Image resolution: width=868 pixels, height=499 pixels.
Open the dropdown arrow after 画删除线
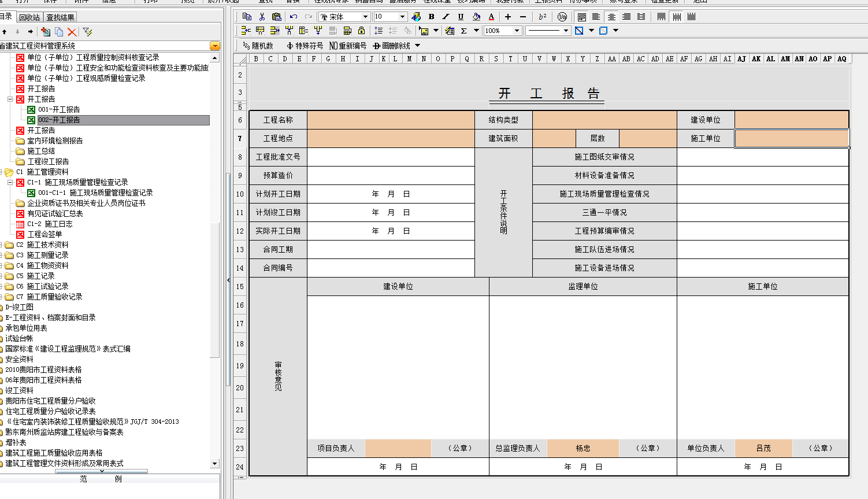coord(417,46)
